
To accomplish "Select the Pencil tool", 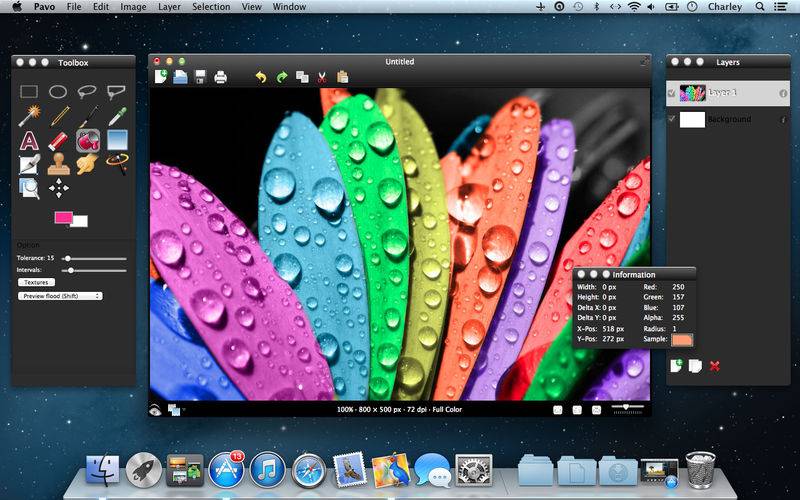I will pos(59,116).
